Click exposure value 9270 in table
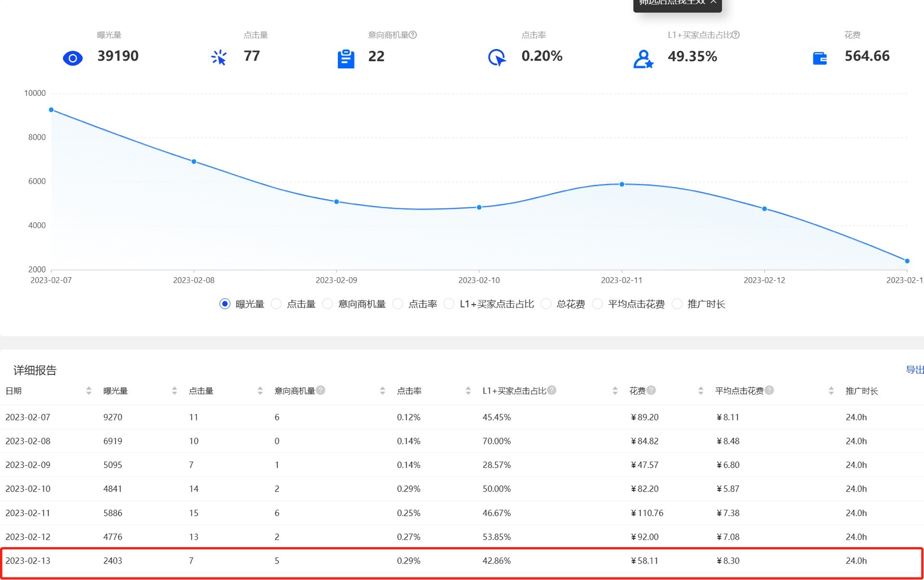This screenshot has width=924, height=580. coord(113,417)
